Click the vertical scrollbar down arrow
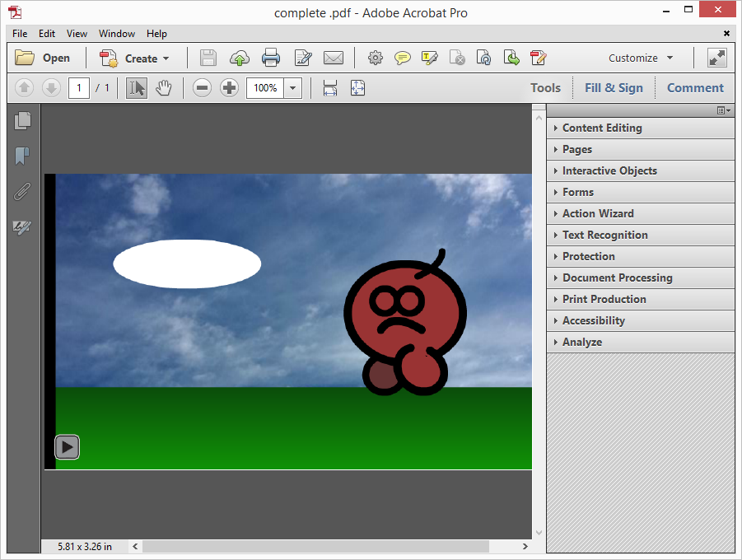The height and width of the screenshot is (560, 742). click(x=539, y=533)
